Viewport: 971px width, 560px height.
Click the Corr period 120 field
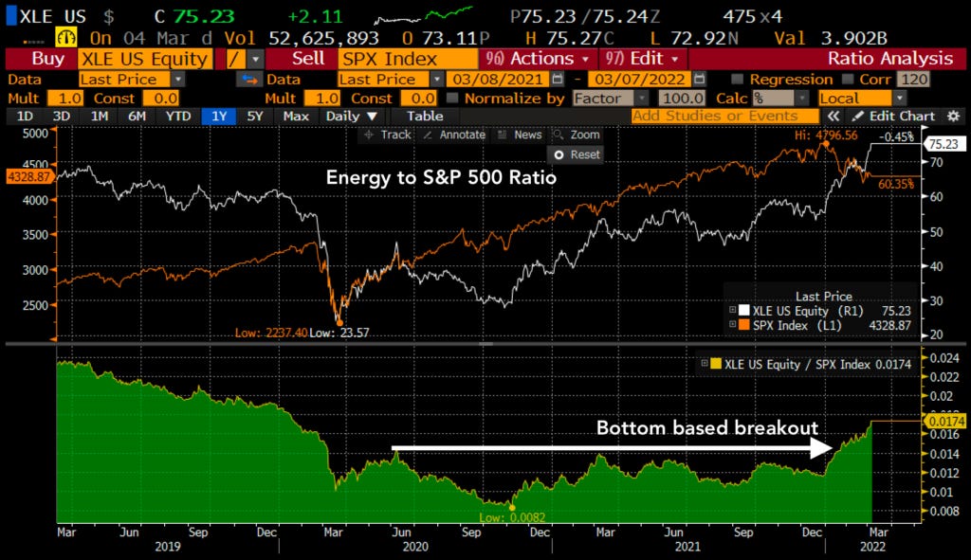tap(914, 80)
